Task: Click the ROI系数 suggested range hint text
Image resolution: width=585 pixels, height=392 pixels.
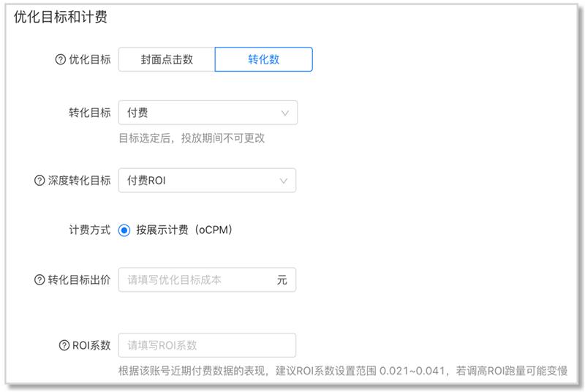Action: point(342,370)
